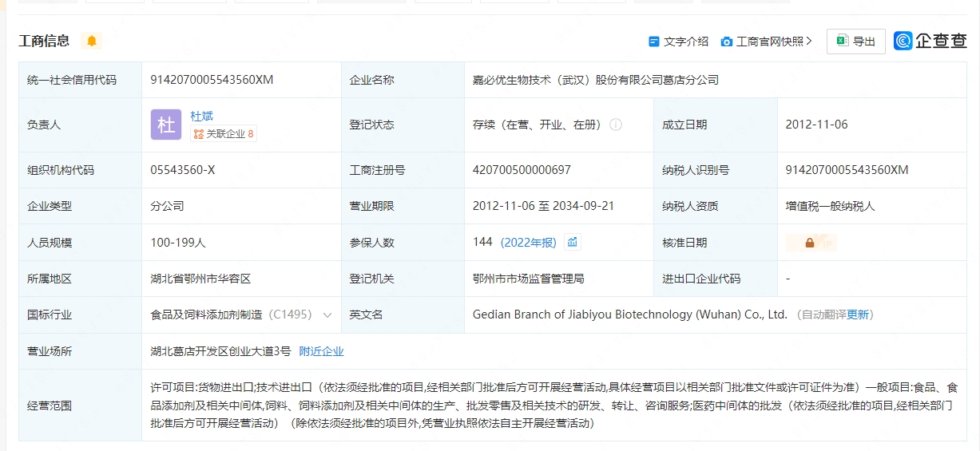Select business term 2012-11-06 至 2034-09-21
This screenshot has width=980, height=451.
543,206
